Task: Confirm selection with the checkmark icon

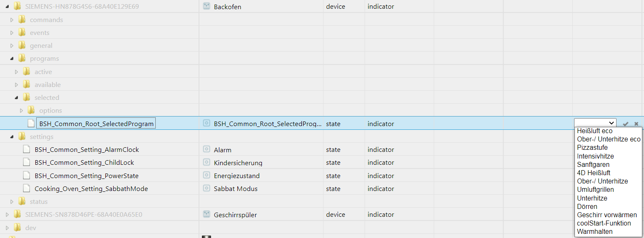Action: (625, 124)
